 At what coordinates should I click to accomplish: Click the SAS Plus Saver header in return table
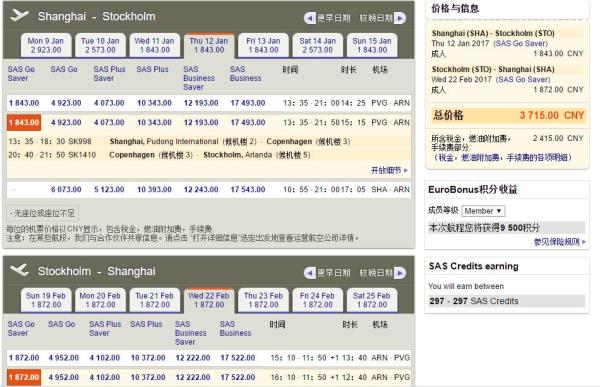(x=105, y=328)
